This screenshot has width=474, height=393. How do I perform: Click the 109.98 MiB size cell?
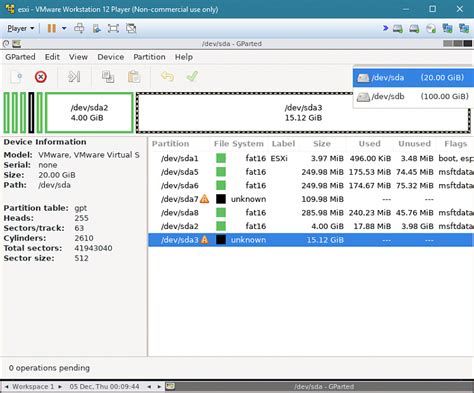tap(322, 199)
